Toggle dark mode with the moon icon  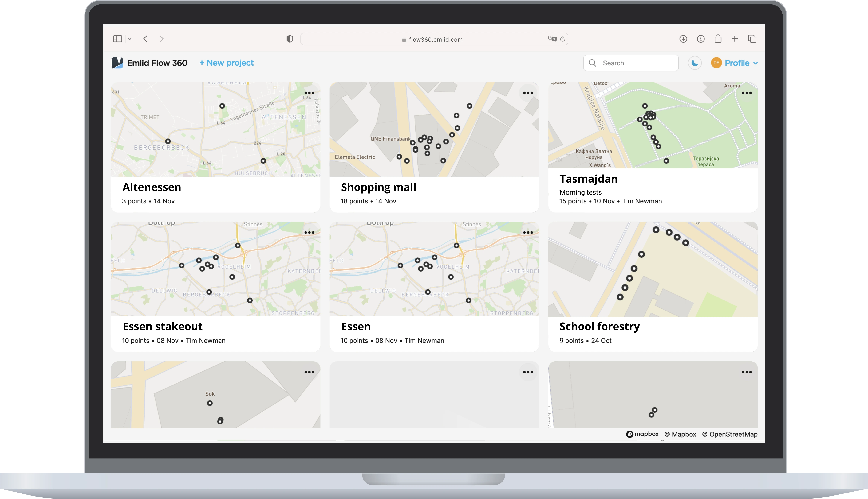[695, 63]
